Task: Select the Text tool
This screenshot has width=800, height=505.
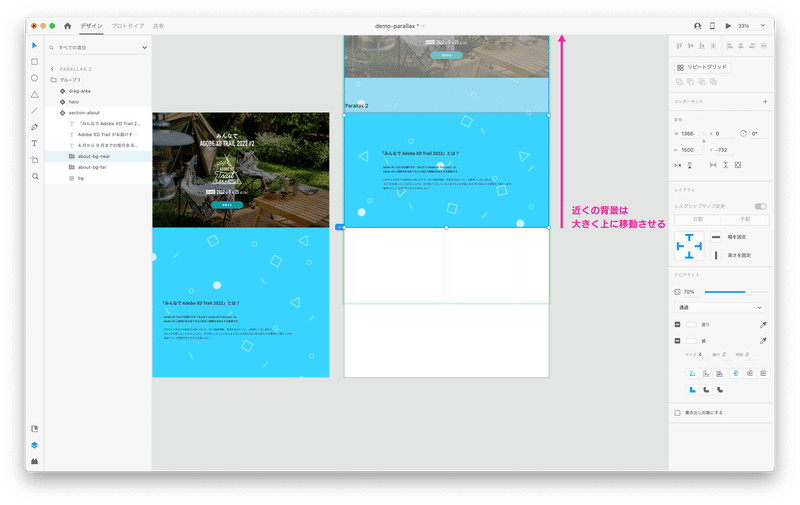Action: (x=34, y=143)
